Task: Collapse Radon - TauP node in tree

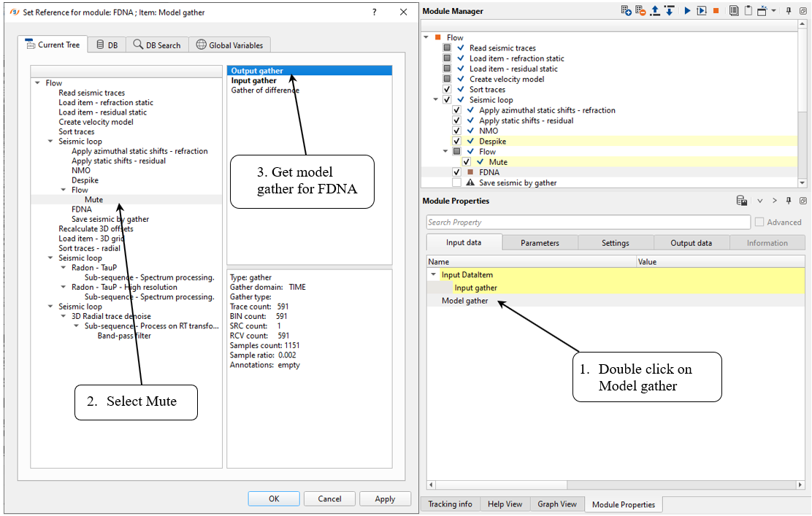Action: click(64, 268)
